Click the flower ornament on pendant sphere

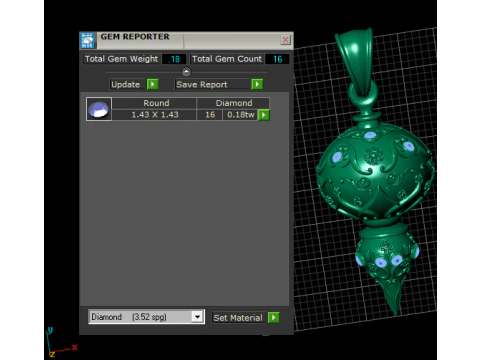coord(374,156)
